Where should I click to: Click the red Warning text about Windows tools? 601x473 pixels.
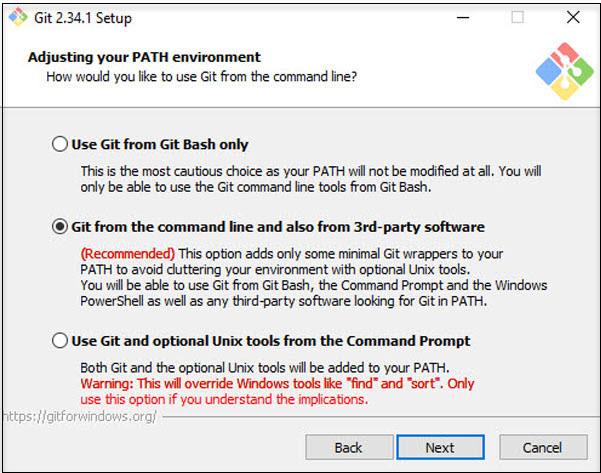tap(277, 384)
